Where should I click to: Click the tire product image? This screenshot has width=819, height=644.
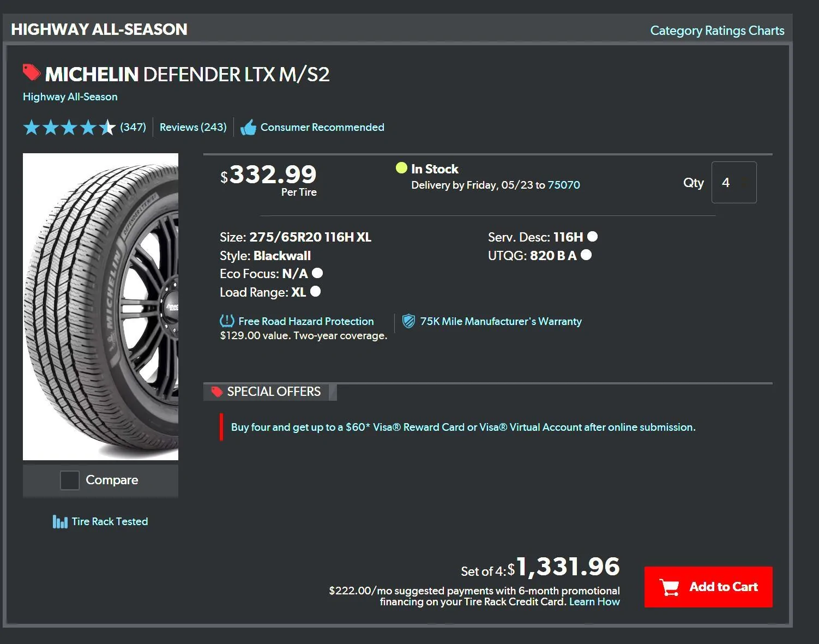click(100, 306)
